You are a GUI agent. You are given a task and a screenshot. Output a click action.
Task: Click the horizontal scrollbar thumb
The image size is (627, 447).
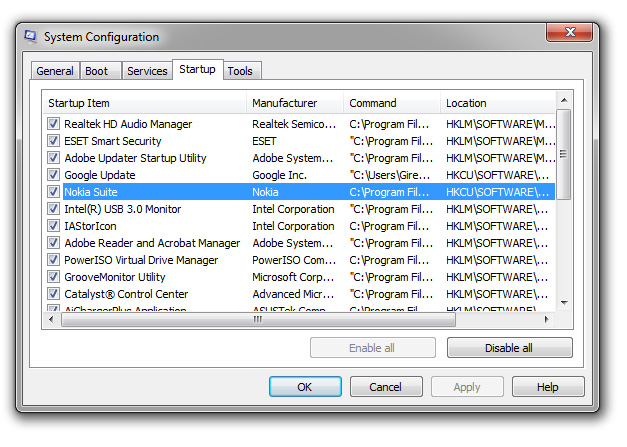point(258,319)
